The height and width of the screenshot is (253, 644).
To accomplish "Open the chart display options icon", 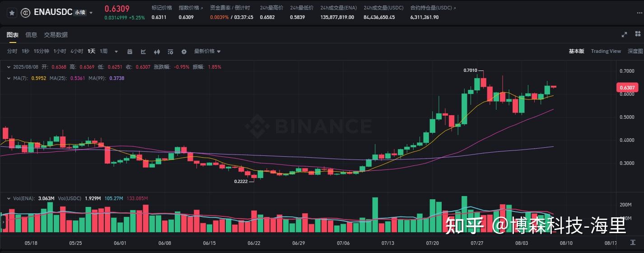I will tap(170, 52).
